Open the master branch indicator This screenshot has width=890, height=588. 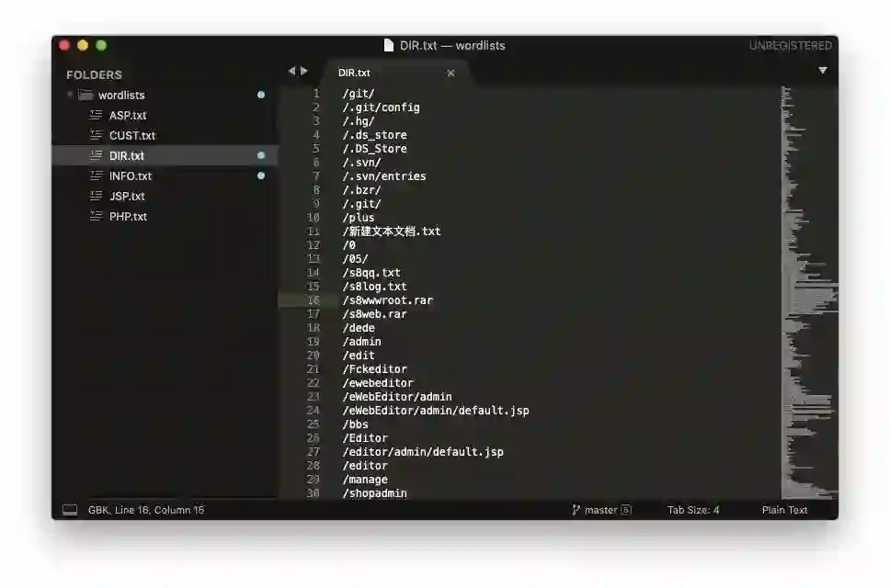pyautogui.click(x=600, y=510)
